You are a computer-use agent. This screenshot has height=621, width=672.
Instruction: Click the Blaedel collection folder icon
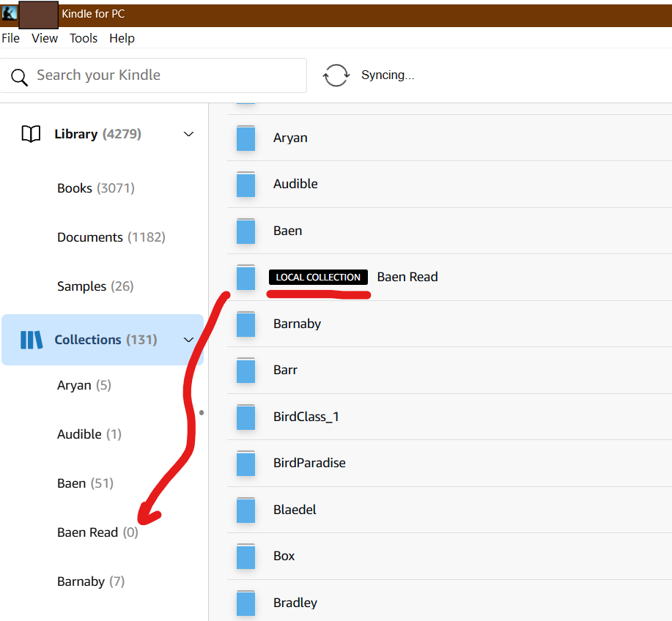pos(246,510)
